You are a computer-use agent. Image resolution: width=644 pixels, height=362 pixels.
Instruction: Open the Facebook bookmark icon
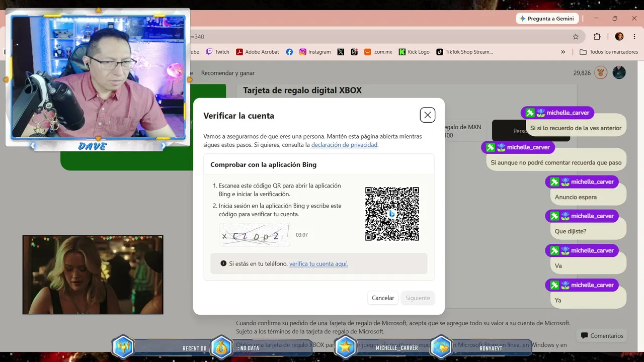tap(289, 52)
